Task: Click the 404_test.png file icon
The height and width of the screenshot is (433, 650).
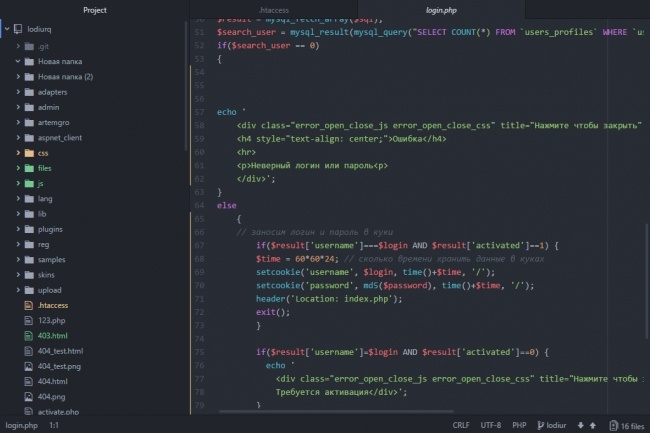Action: tap(29, 366)
